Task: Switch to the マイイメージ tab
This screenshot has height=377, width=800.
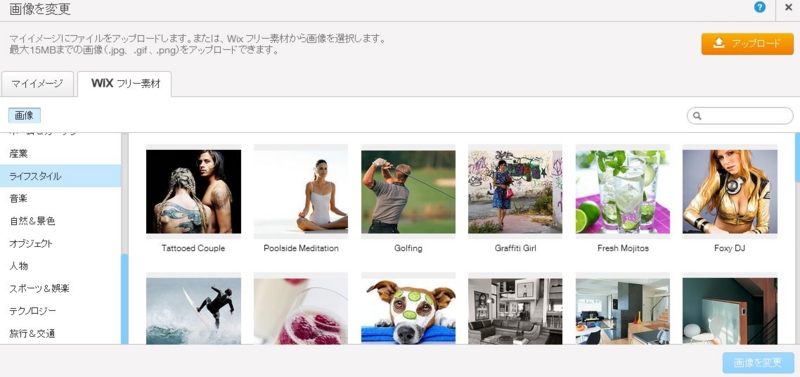Action: [37, 84]
